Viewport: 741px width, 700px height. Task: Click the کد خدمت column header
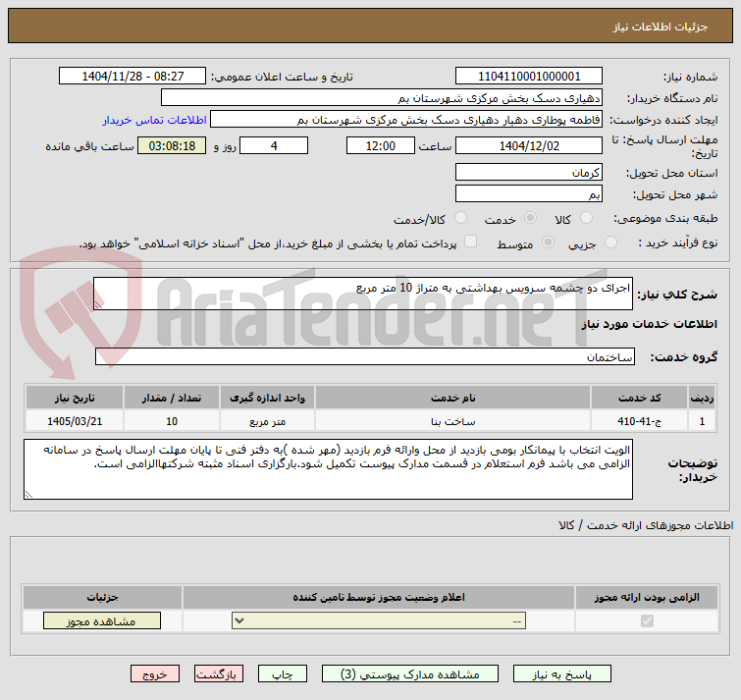point(639,398)
